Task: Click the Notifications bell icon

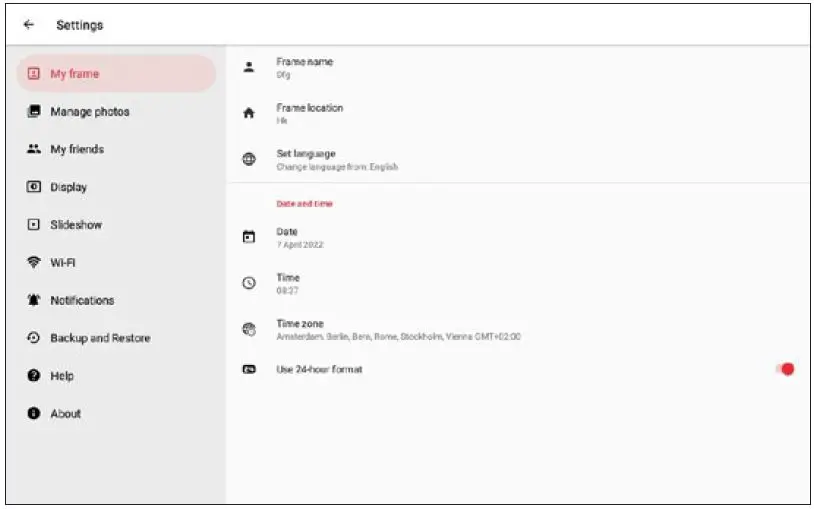Action: click(33, 300)
